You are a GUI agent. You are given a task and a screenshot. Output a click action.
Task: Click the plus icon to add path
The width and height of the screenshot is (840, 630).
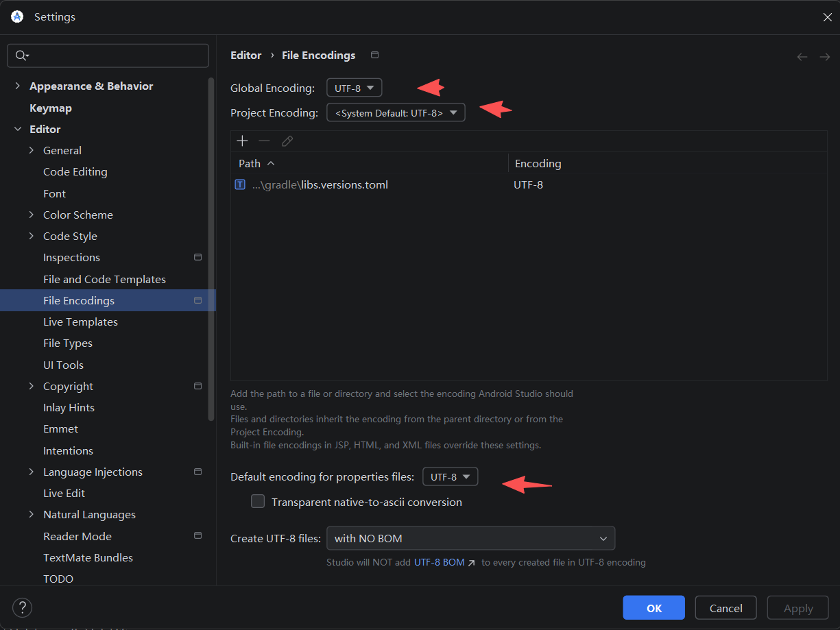242,141
